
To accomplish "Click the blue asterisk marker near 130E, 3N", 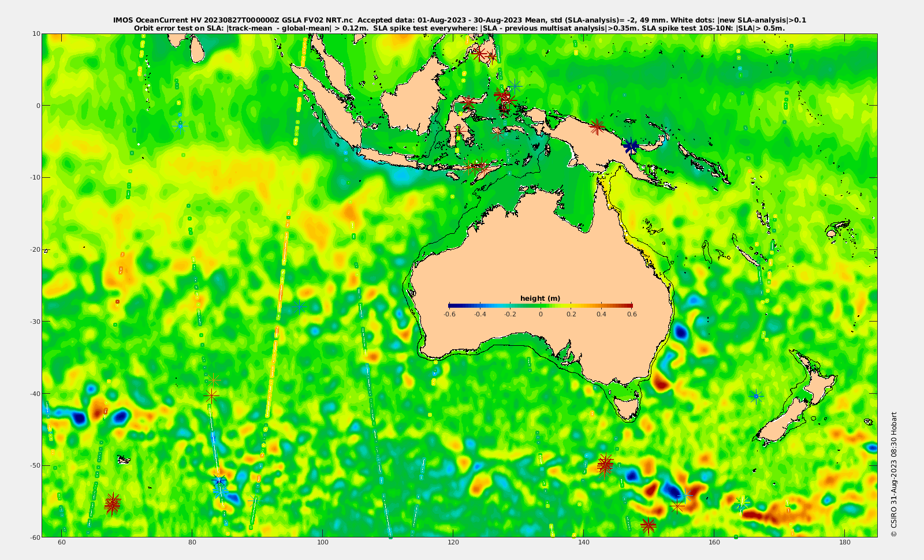I will (x=515, y=86).
